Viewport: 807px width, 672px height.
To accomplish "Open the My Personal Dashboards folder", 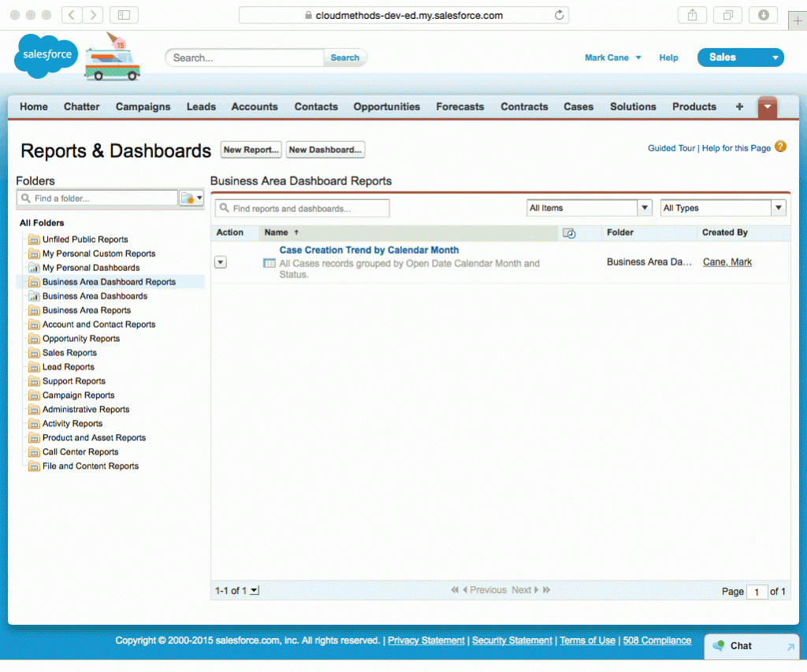I will click(91, 268).
